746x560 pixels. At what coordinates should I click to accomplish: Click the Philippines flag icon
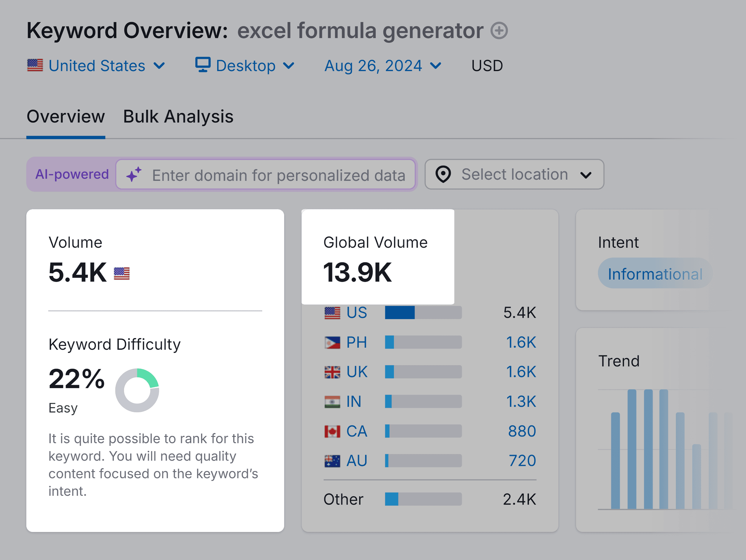point(332,342)
